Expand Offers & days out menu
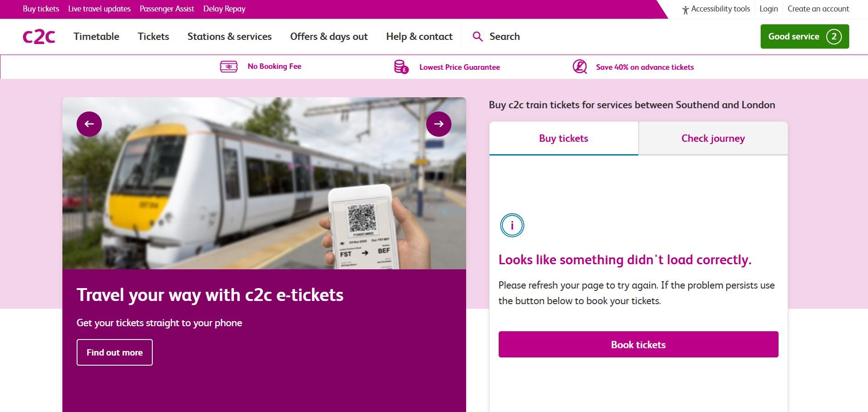The width and height of the screenshot is (868, 412). click(329, 37)
